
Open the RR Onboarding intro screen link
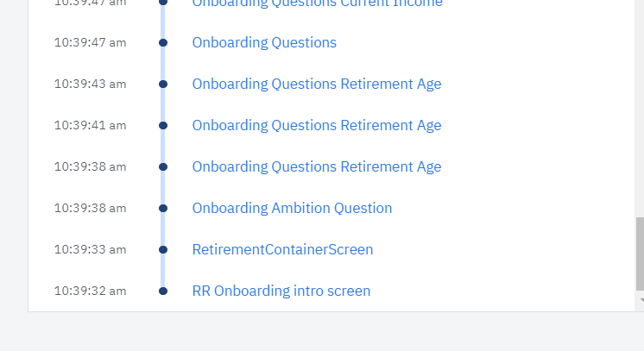pyautogui.click(x=281, y=291)
